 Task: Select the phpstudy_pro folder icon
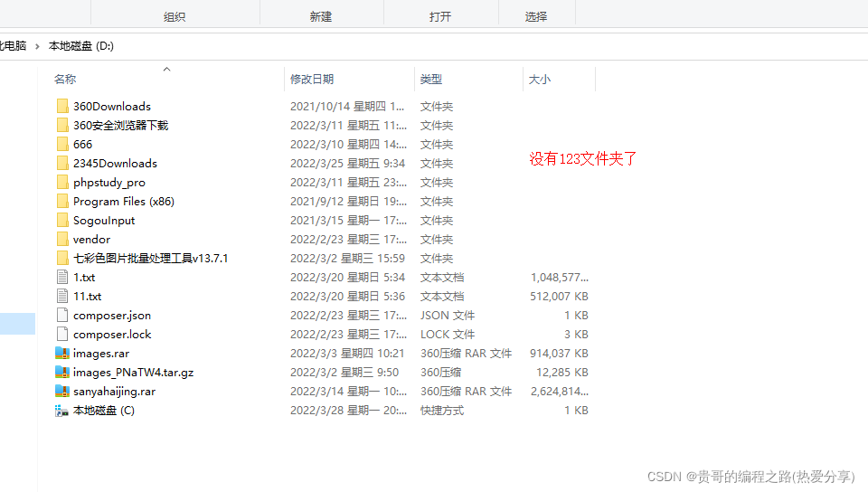coord(62,182)
